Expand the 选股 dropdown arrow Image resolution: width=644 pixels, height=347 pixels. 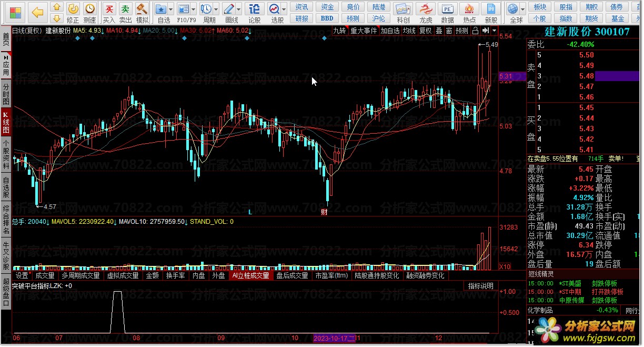pos(285,9)
